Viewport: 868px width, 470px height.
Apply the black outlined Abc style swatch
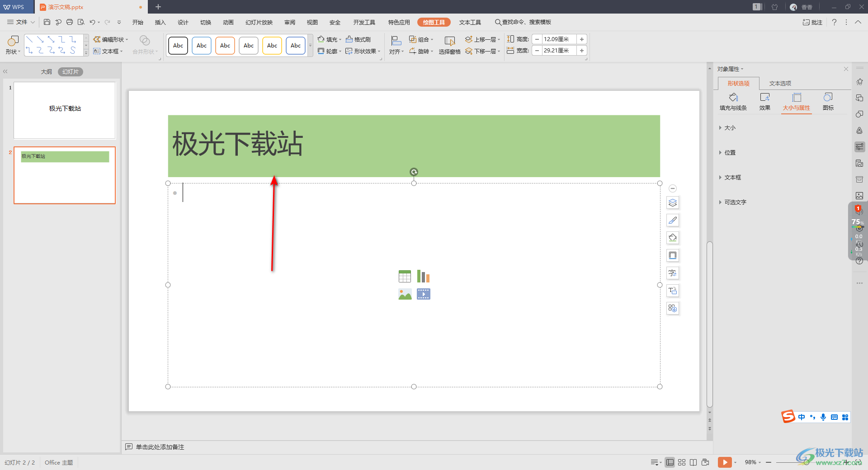click(x=178, y=46)
